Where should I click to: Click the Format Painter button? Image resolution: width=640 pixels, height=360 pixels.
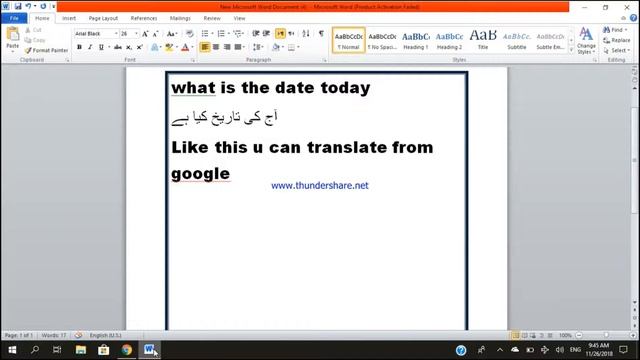click(x=46, y=51)
